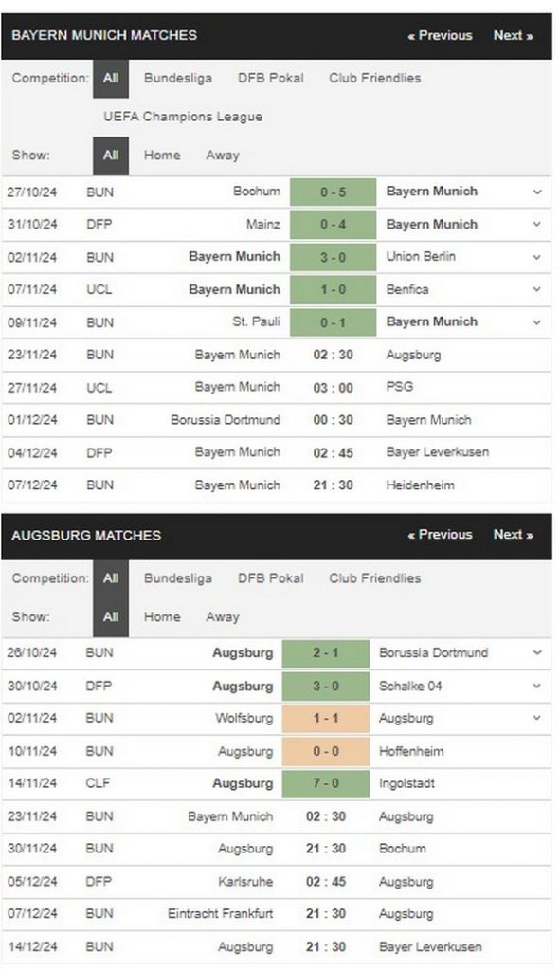The width and height of the screenshot is (560, 971).
Task: Select Club Friendlies in Augsburg matches
Action: 374,578
